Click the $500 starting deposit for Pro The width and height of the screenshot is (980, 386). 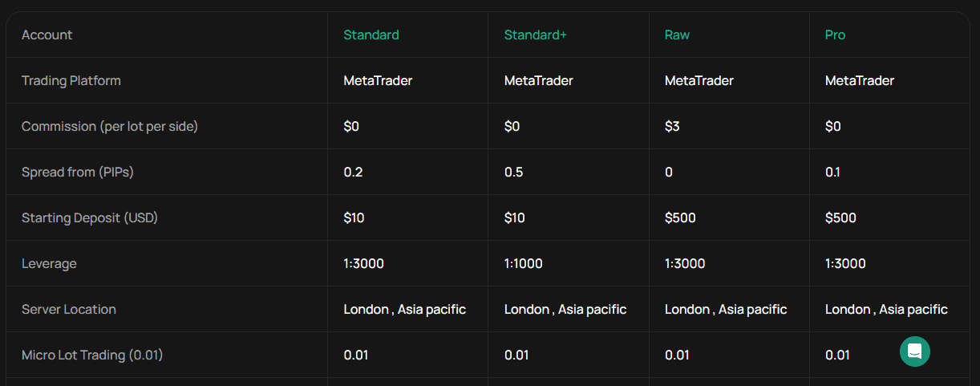point(840,217)
